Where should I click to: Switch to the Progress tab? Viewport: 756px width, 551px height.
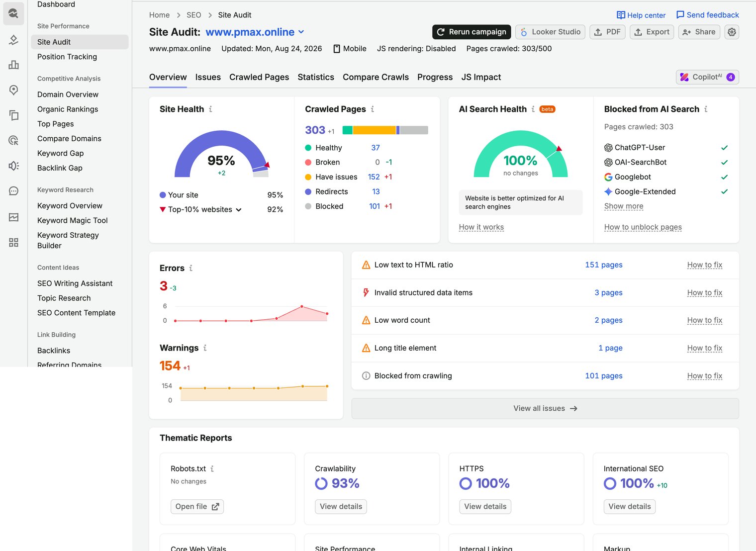pyautogui.click(x=435, y=77)
